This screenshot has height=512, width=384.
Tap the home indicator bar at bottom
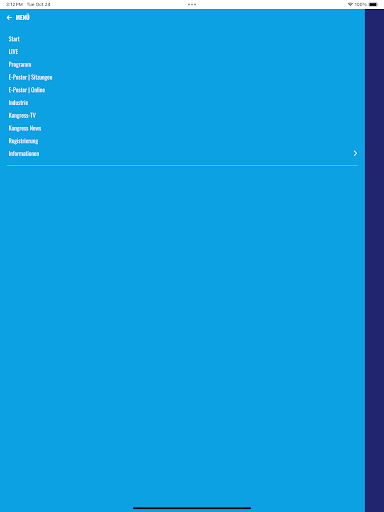(192, 508)
